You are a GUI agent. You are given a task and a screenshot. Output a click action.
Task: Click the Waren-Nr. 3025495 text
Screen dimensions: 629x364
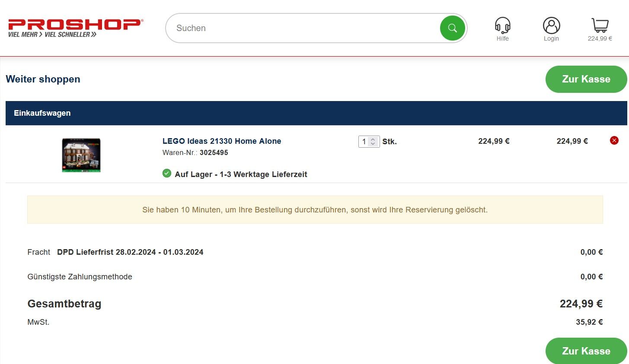pyautogui.click(x=195, y=152)
